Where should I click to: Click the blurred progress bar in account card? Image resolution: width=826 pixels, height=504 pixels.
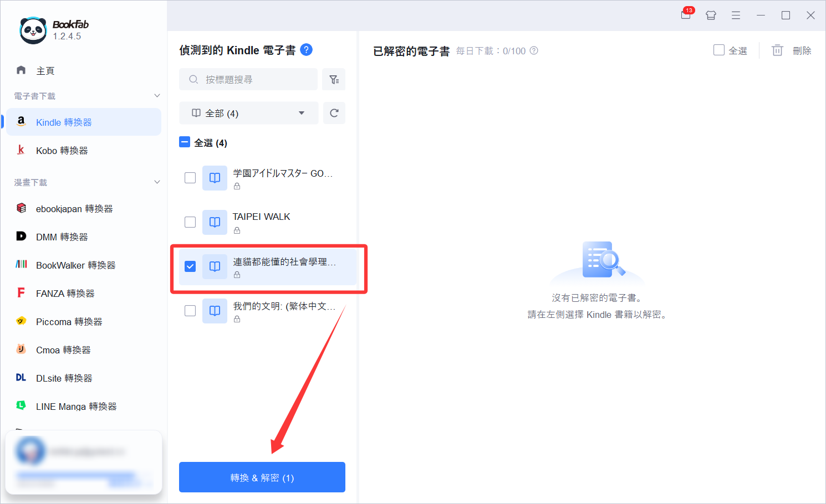[75, 475]
